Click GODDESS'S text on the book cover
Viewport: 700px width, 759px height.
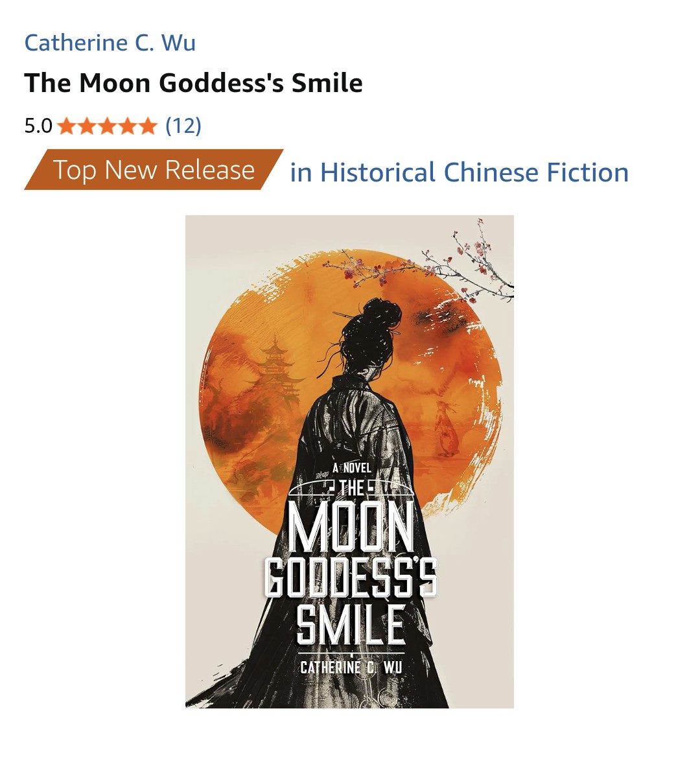coord(351,578)
